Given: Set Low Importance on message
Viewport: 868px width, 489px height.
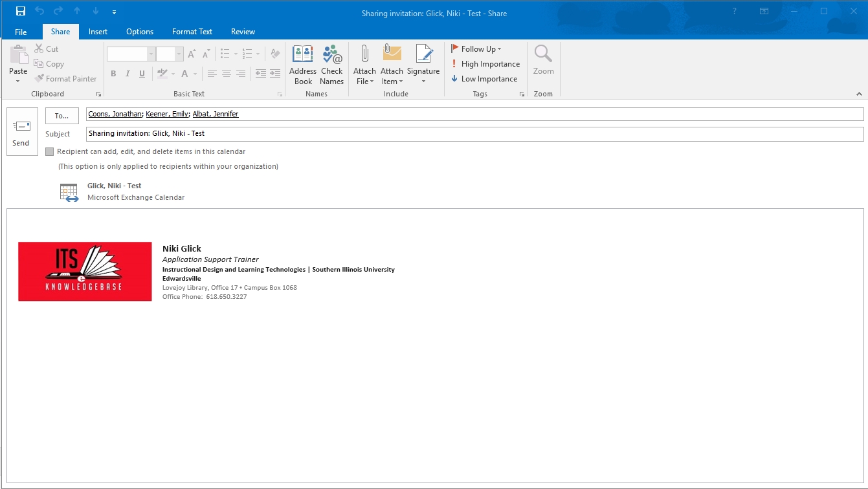Looking at the screenshot, I should 484,79.
